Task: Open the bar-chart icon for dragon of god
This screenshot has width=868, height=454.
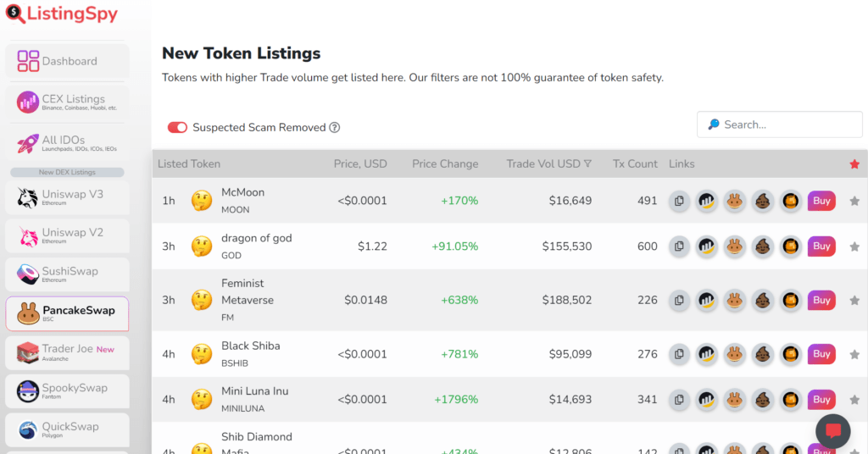Action: 706,246
